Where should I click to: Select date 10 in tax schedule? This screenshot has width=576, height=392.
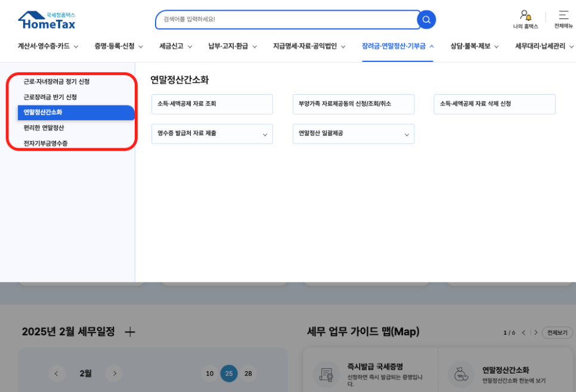tap(210, 374)
